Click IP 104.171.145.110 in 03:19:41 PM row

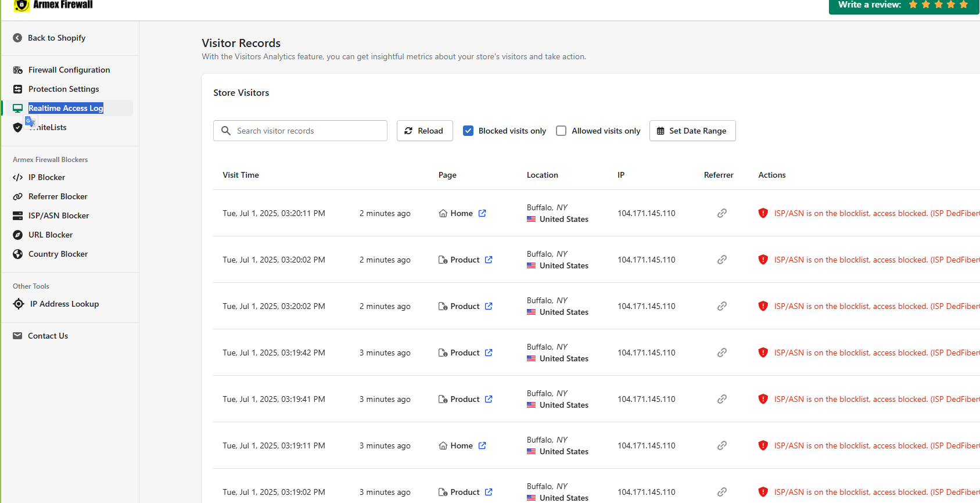pos(646,399)
